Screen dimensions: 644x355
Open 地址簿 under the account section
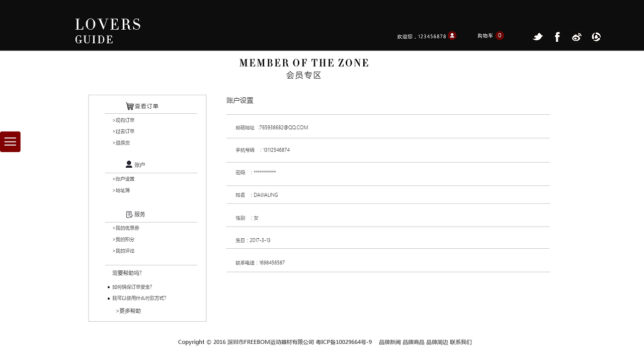(121, 190)
